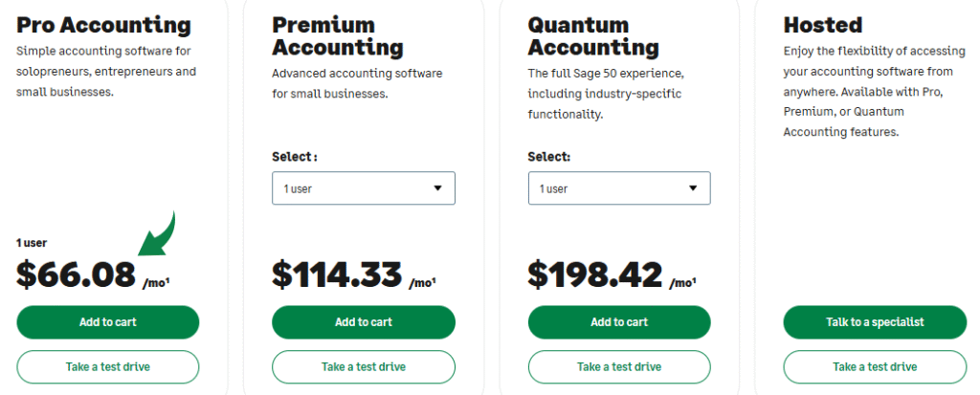The image size is (980, 395).
Task: Add Premium Accounting to cart
Action: (x=363, y=322)
